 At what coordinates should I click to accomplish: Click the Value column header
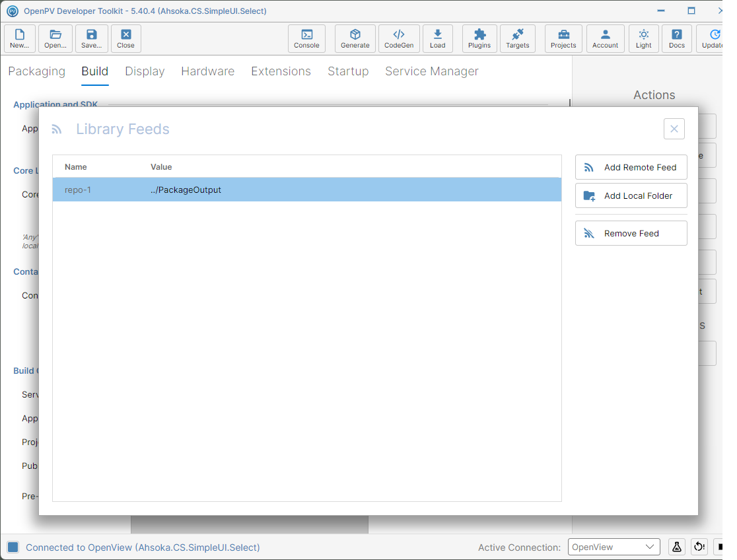[x=161, y=167]
